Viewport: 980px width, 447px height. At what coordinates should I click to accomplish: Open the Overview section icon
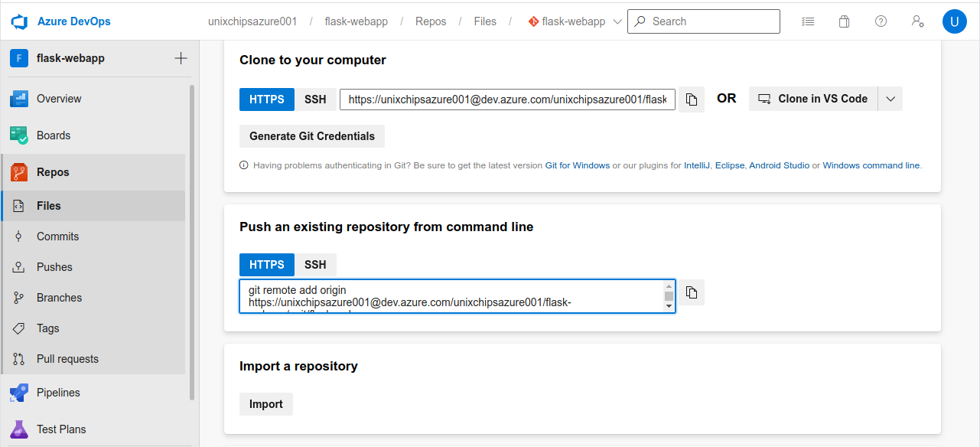click(x=19, y=99)
